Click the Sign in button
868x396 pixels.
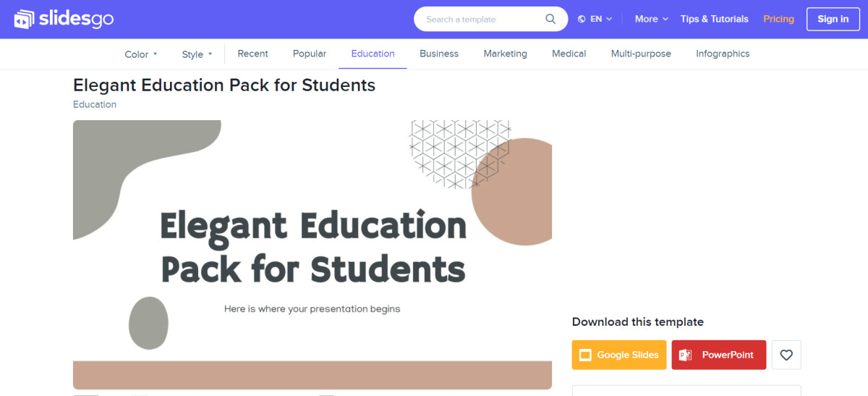coord(833,19)
